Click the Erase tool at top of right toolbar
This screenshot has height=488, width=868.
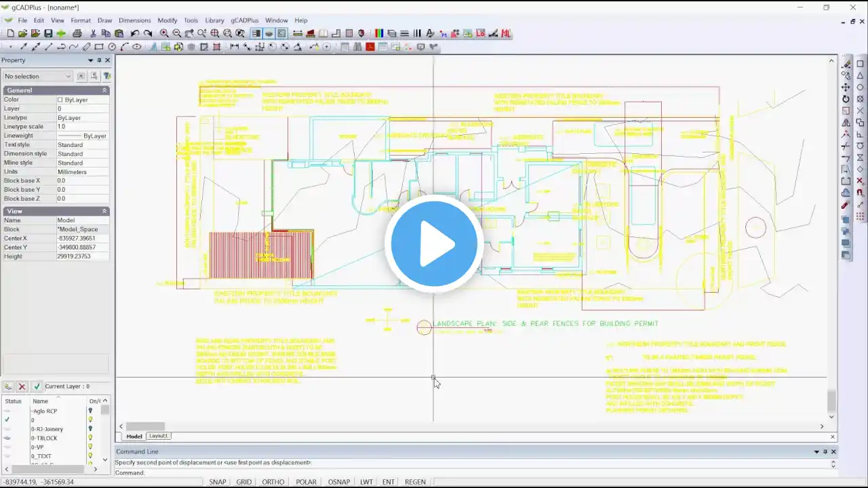point(846,64)
